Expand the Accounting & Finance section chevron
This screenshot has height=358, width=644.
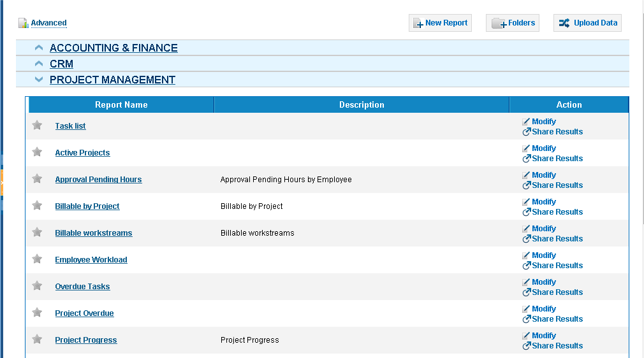coord(39,48)
